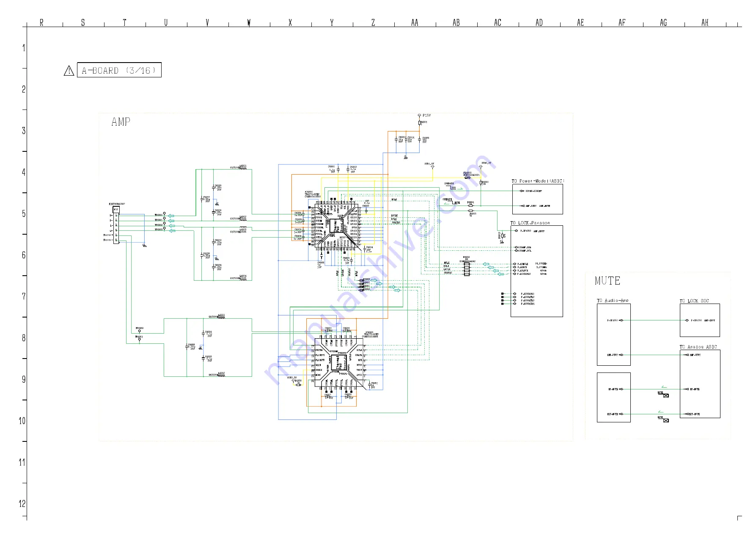Click AMP_STBY input arrow in Power-Model block
Screen dimensions: 756x534
click(522, 206)
